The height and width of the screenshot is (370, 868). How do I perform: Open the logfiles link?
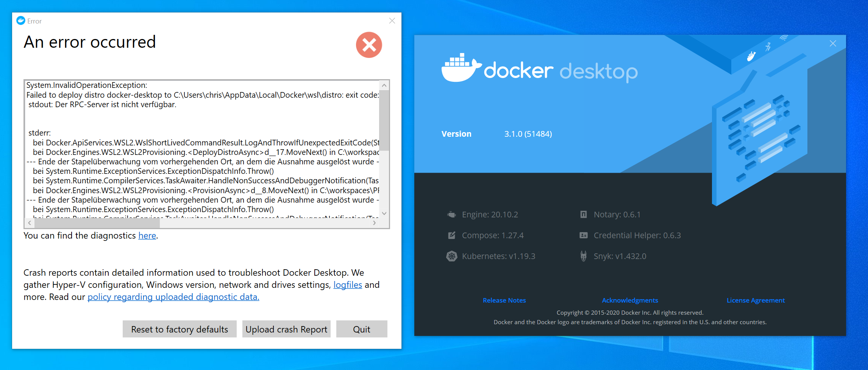(347, 284)
